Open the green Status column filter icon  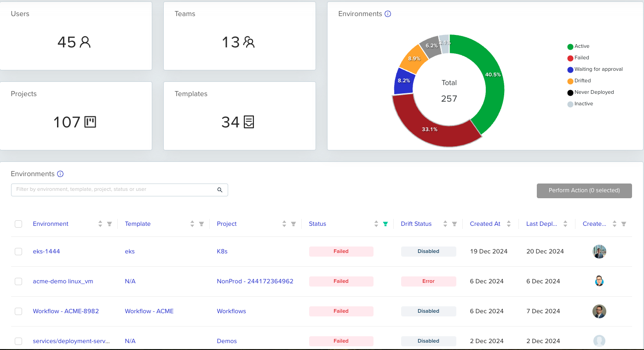coord(385,224)
